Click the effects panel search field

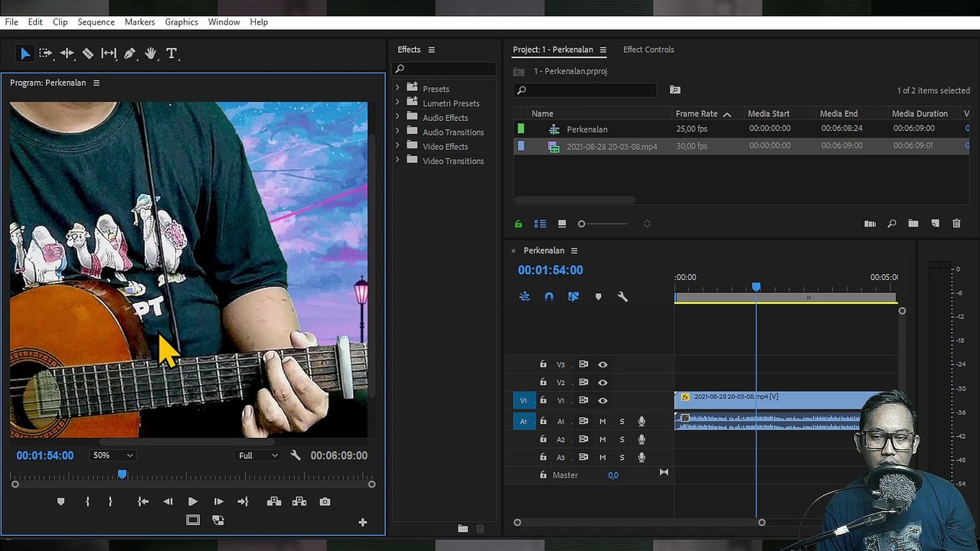444,70
